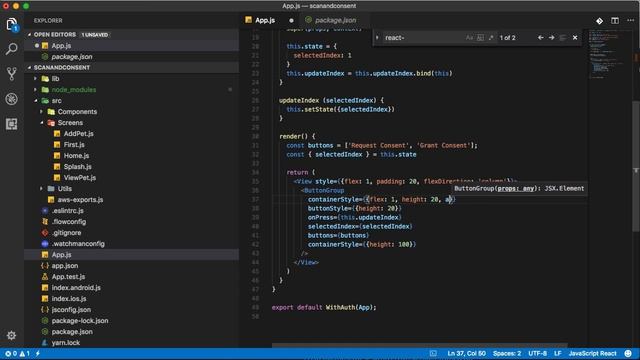
Task: Go to next match in find widget
Action: [x=551, y=38]
